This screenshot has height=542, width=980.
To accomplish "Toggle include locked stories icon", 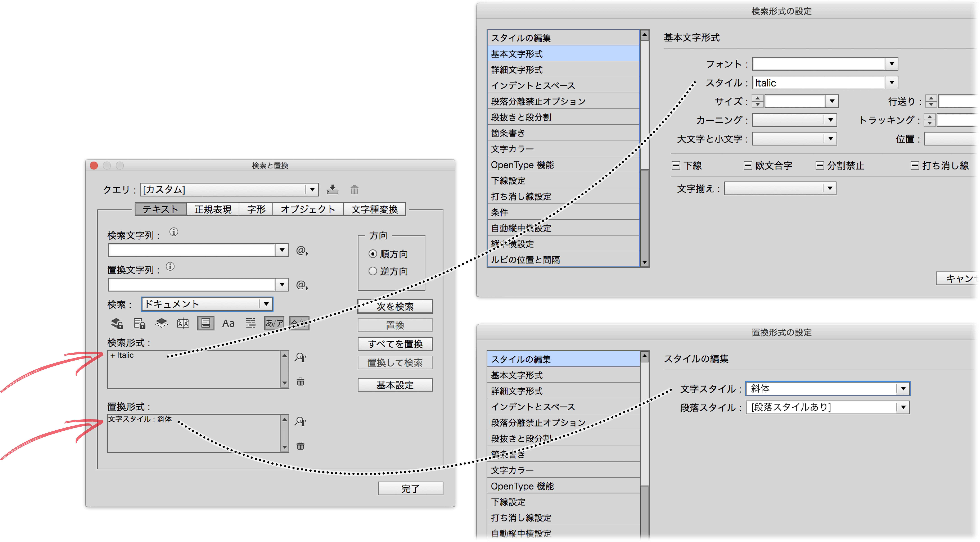I will click(x=139, y=323).
